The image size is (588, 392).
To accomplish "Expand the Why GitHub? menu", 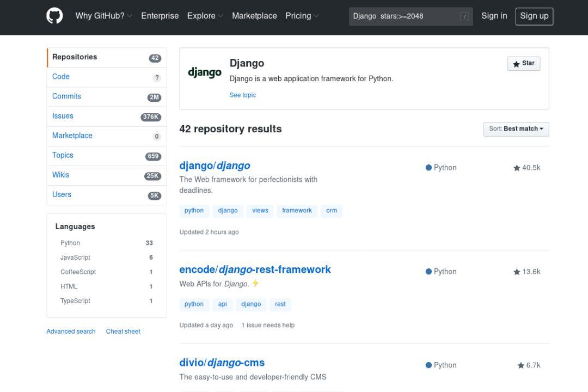I will point(104,16).
